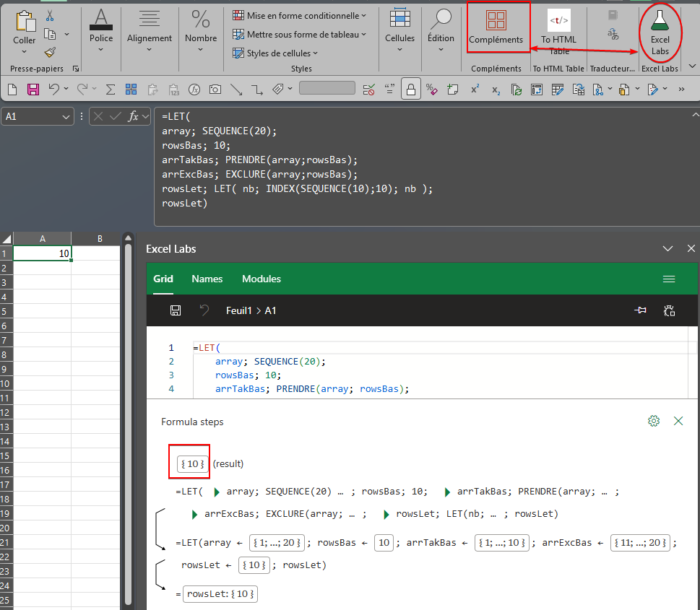This screenshot has height=610, width=700.
Task: Click the new blank document icon
Action: [x=12, y=90]
